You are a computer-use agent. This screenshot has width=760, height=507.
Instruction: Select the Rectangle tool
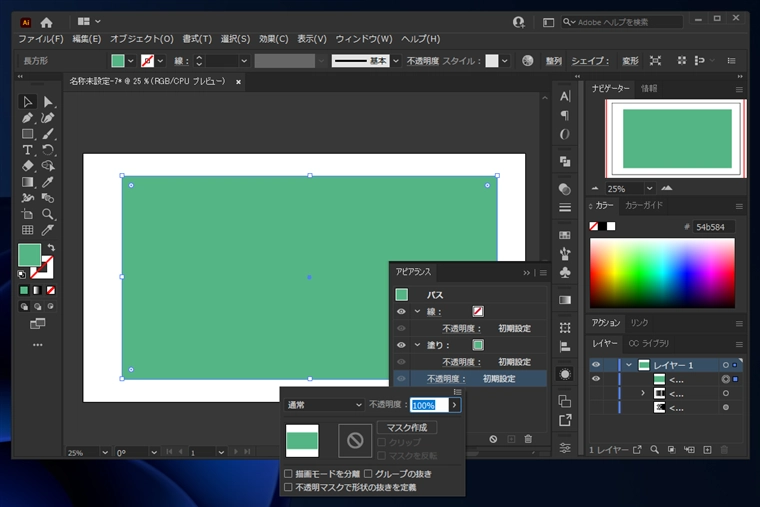click(27, 134)
